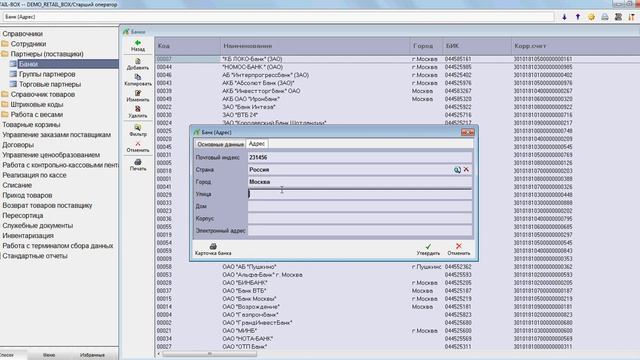Screen dimensions: 640x360
Task: Switch to Избранные bottom tab
Action: [92, 355]
